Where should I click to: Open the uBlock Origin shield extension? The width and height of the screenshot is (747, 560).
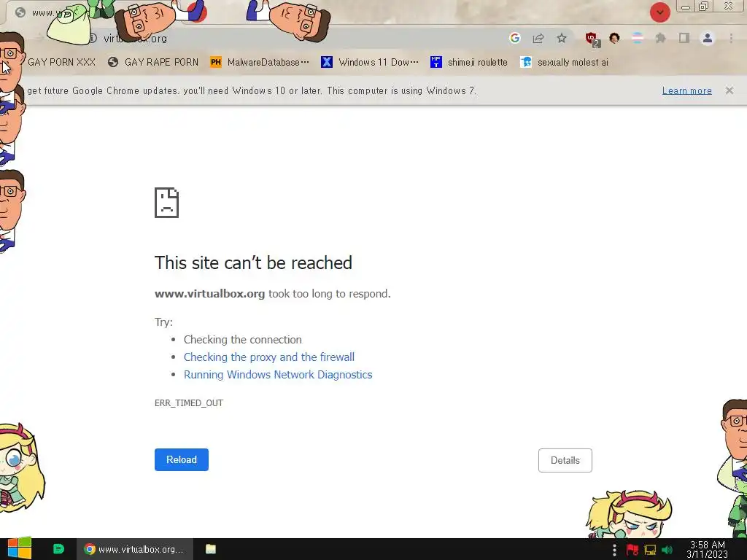pyautogui.click(x=592, y=39)
